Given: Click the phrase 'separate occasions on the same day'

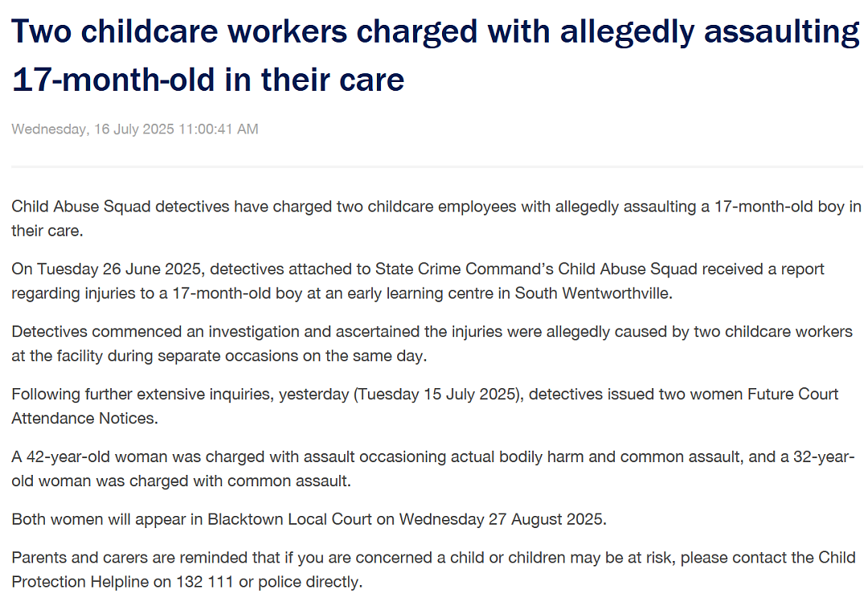Looking at the screenshot, I should [293, 356].
